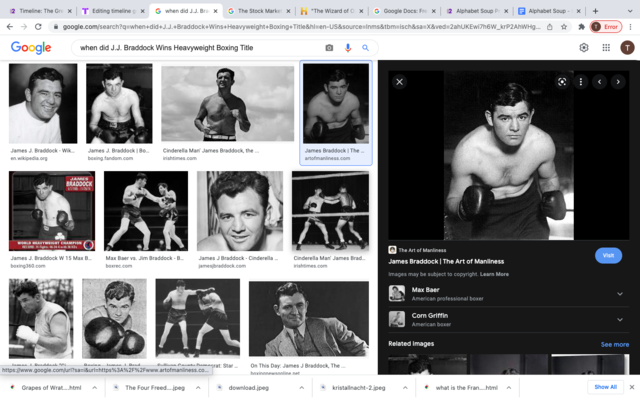This screenshot has height=400, width=640.
Task: Reload the current page
Action: [38, 27]
